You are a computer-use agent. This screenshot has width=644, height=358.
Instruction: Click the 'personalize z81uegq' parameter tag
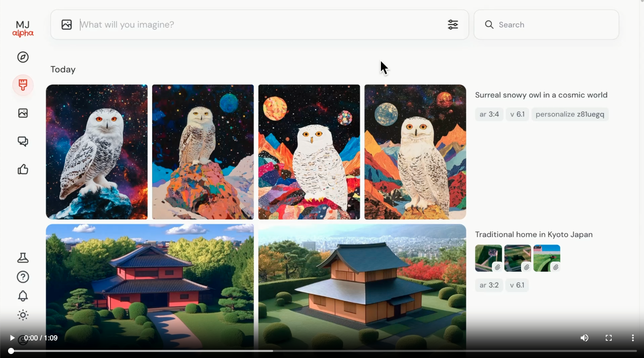[570, 114]
